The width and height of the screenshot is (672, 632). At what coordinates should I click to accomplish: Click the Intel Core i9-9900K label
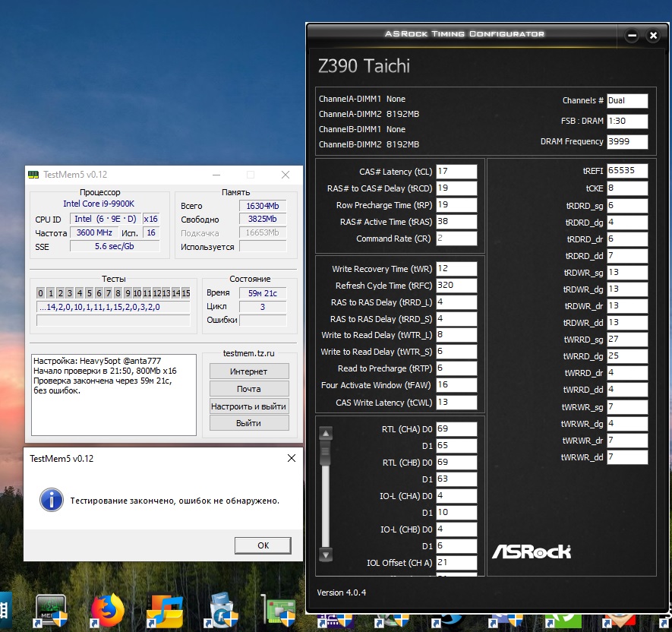pyautogui.click(x=99, y=204)
